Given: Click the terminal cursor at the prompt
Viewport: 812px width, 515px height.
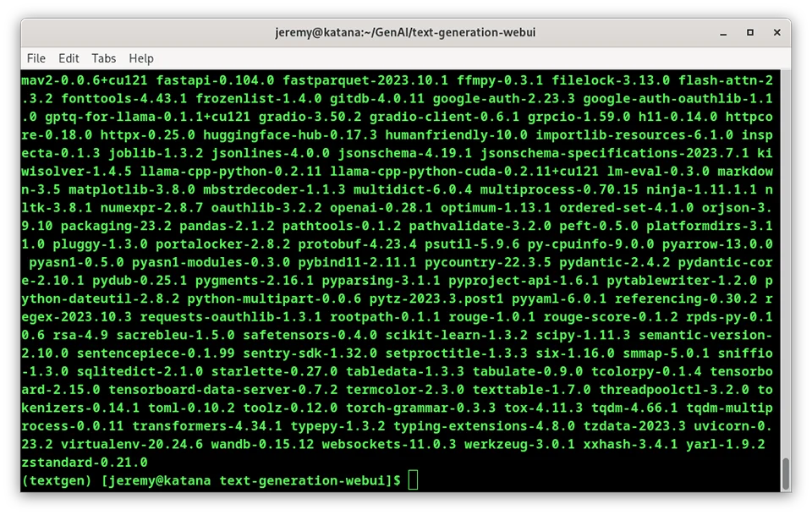Looking at the screenshot, I should pos(413,480).
